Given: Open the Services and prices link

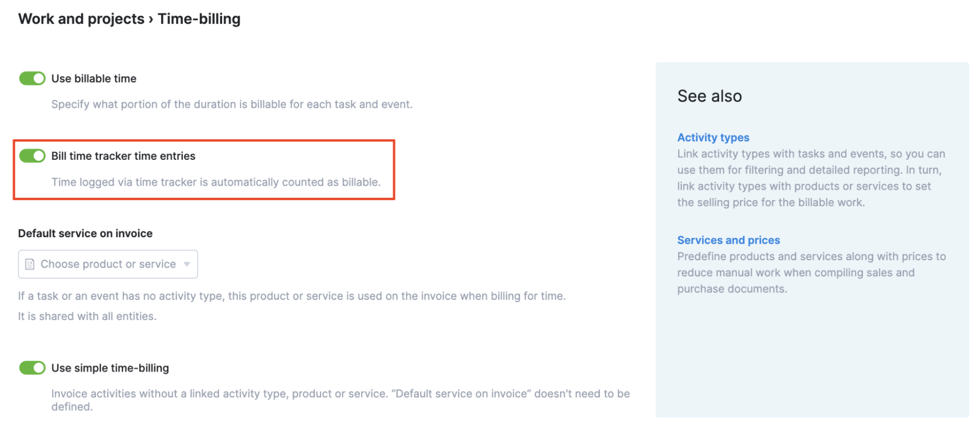Looking at the screenshot, I should [x=729, y=240].
